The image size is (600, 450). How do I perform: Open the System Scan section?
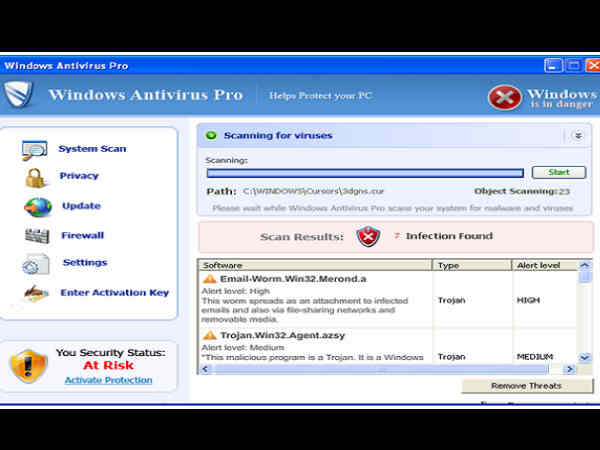[x=92, y=149]
